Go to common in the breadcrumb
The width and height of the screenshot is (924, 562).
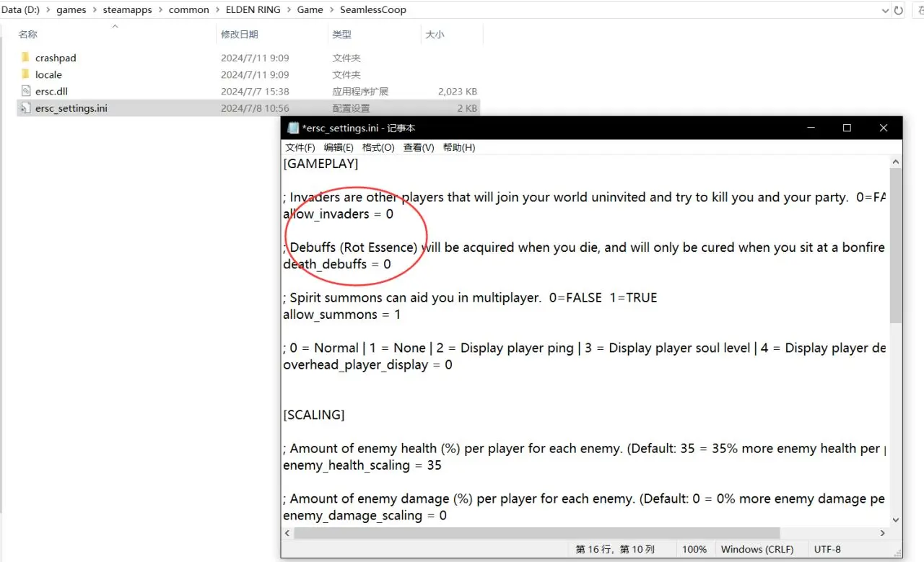click(188, 10)
